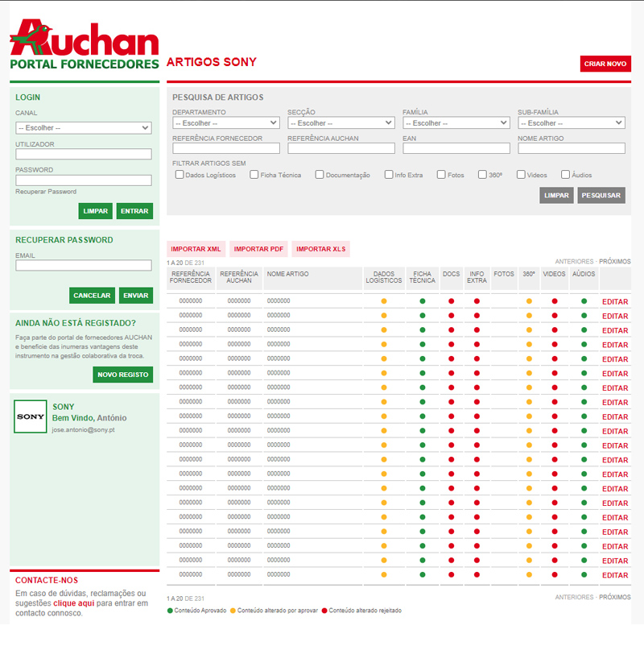Click first row's green Áudios status dot
The image size is (644, 671).
584,301
